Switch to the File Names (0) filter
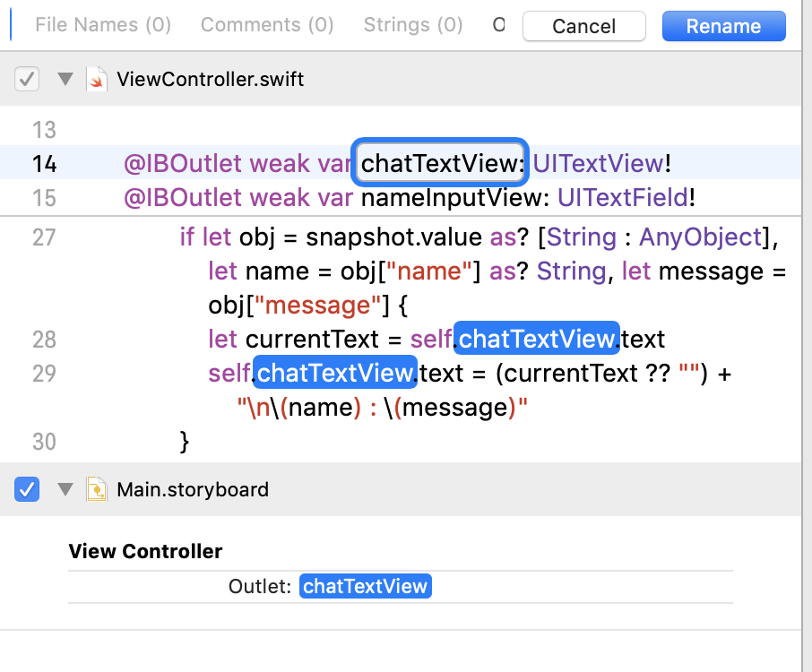 coord(102,25)
